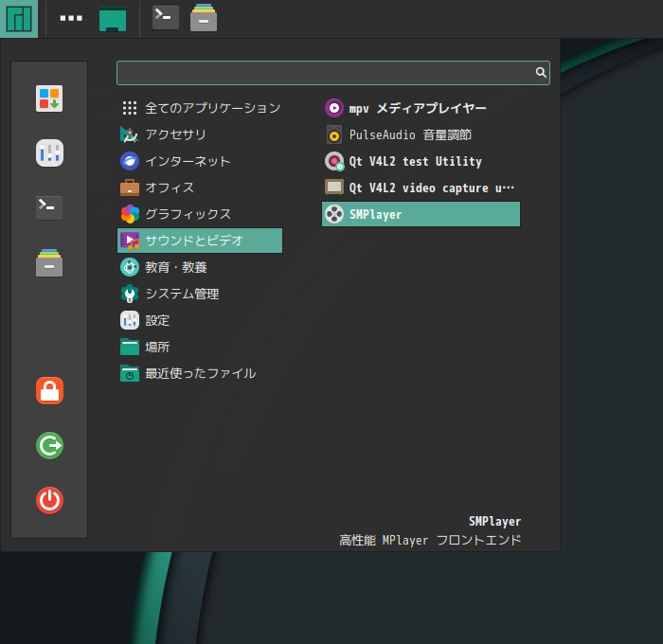This screenshot has height=644, width=663.
Task: Launch Qt V4L2 test Utility
Action: point(421,162)
